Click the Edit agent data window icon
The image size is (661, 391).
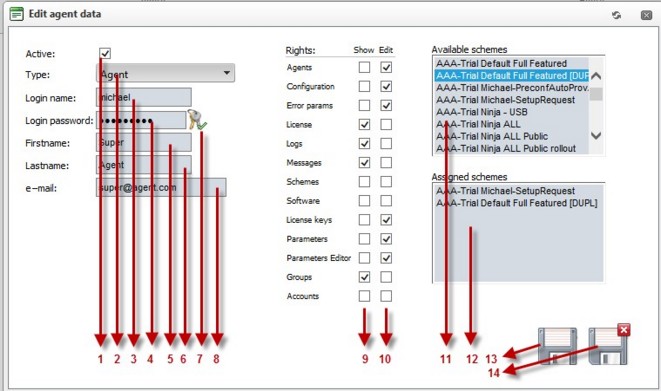[16, 14]
